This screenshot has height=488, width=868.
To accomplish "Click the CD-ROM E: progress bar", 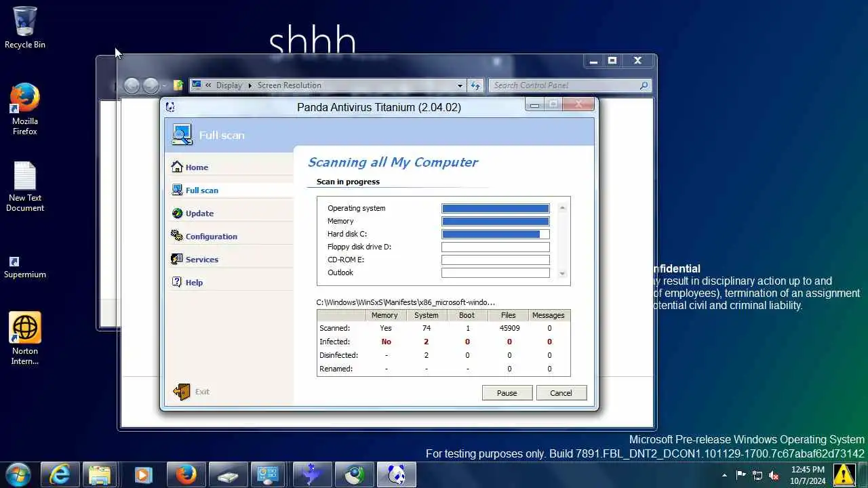I will coord(496,260).
